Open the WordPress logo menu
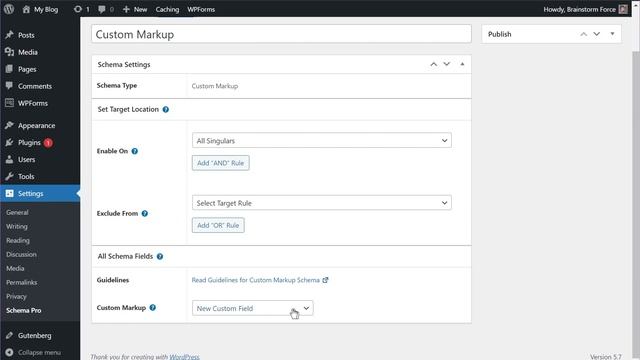 [9, 9]
